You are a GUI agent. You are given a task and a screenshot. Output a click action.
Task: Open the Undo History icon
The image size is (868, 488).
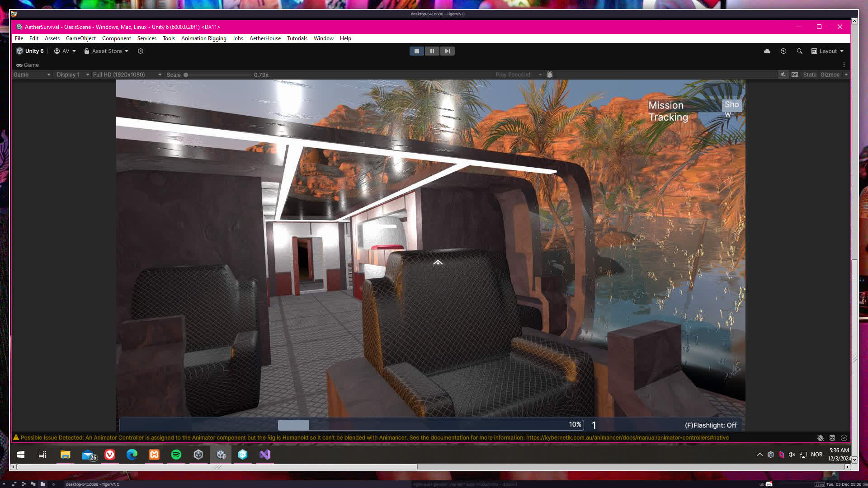click(783, 51)
